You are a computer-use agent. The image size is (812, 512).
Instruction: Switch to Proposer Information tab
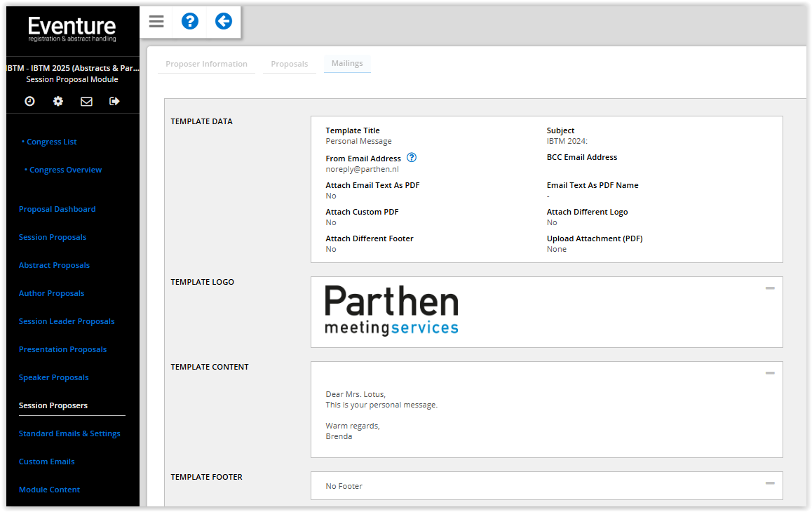point(207,64)
